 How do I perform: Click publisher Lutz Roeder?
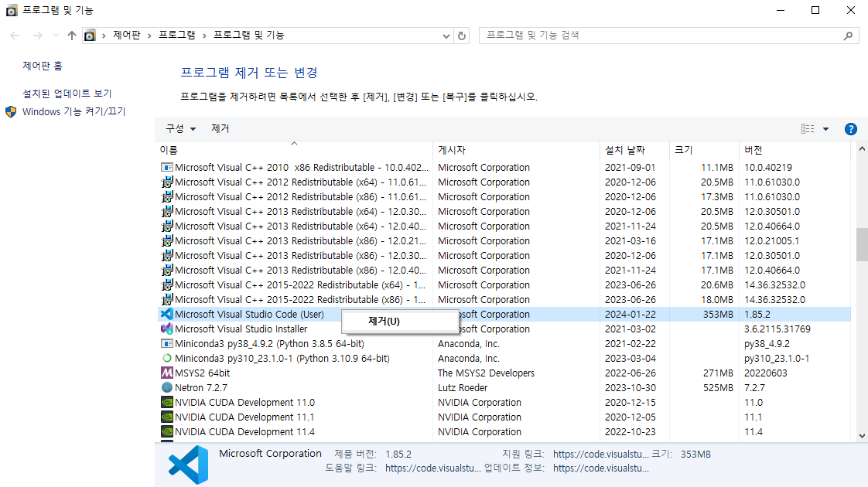point(463,387)
